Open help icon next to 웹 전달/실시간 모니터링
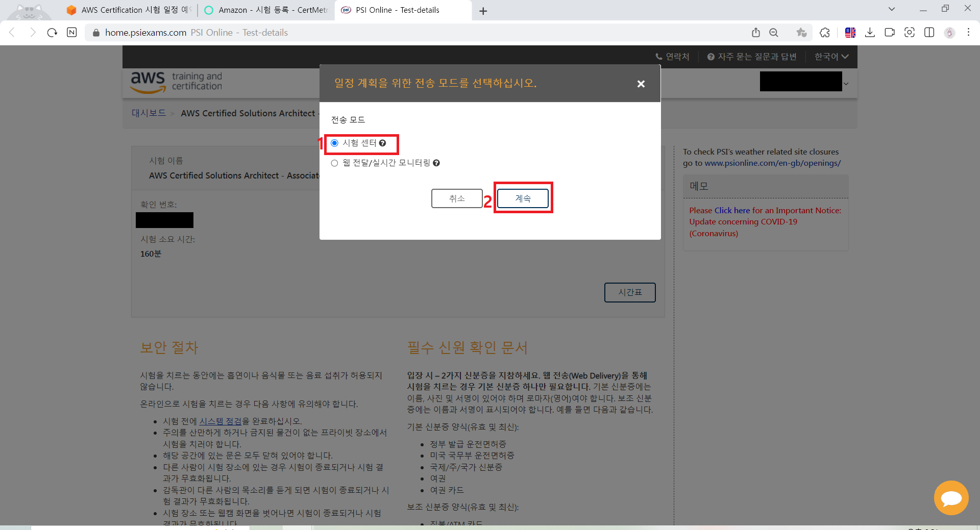Viewport: 980px width, 530px height. coord(436,163)
